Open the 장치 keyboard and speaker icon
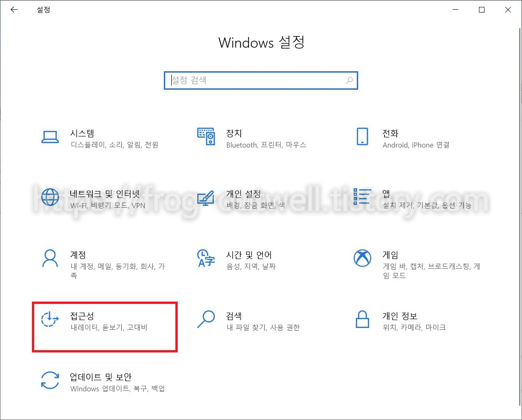The image size is (522, 420). click(x=206, y=136)
